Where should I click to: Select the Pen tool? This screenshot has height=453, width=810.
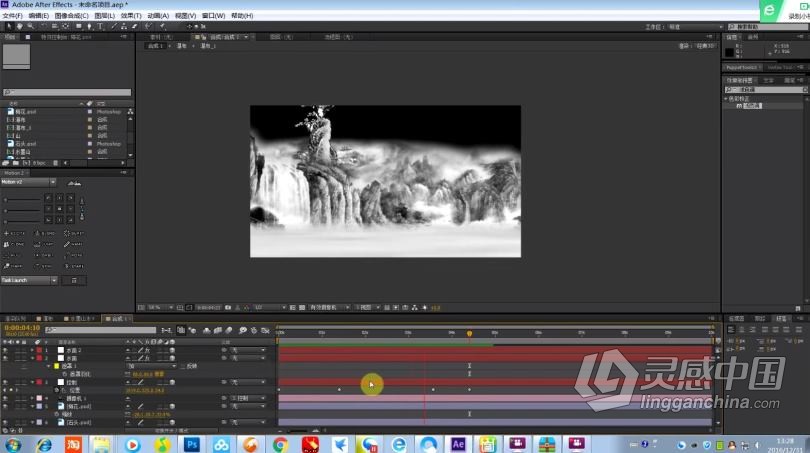click(89, 26)
